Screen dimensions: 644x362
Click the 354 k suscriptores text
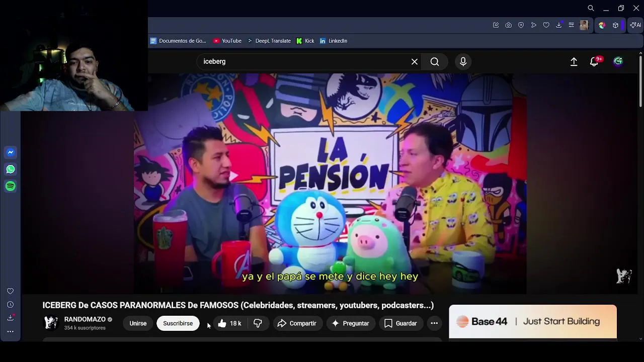(85, 328)
